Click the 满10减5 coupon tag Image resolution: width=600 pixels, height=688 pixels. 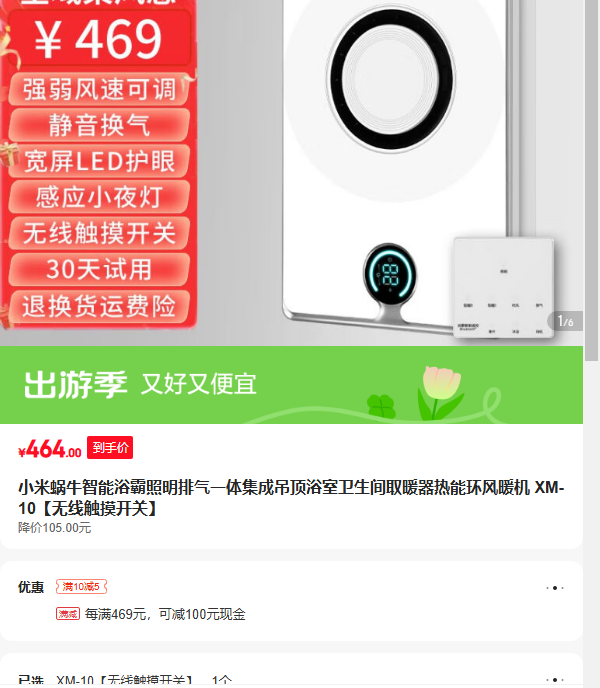click(x=81, y=587)
